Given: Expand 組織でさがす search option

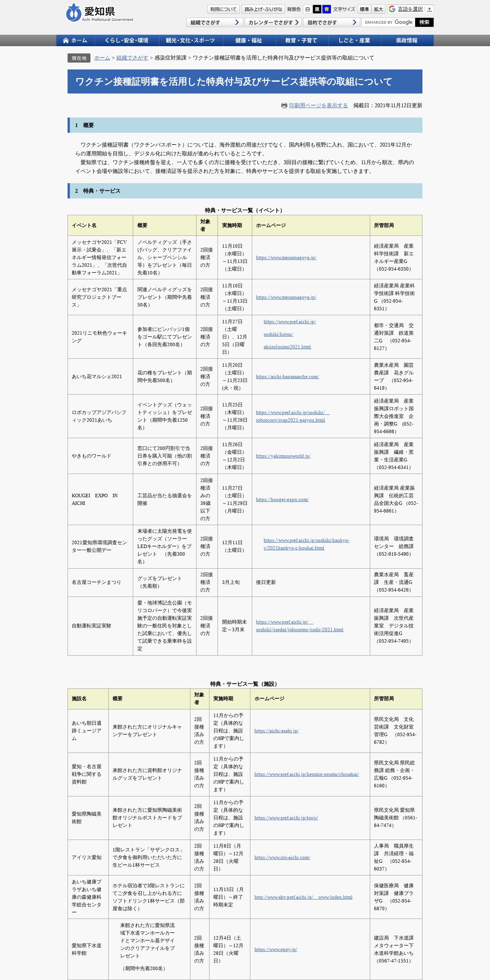Looking at the screenshot, I should click(x=215, y=23).
